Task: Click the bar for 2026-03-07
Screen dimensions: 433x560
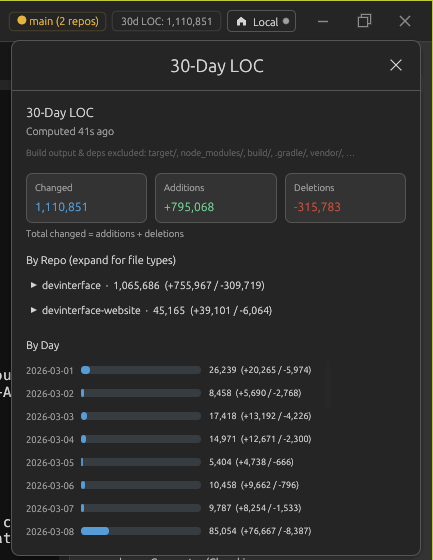Action: 141,508
